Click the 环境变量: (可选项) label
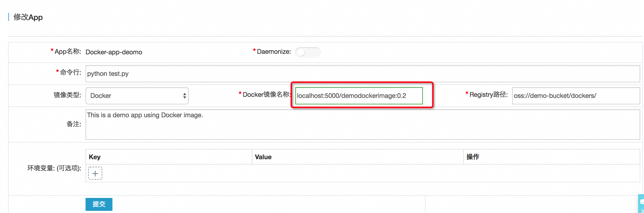The height and width of the screenshot is (213, 644). point(54,168)
